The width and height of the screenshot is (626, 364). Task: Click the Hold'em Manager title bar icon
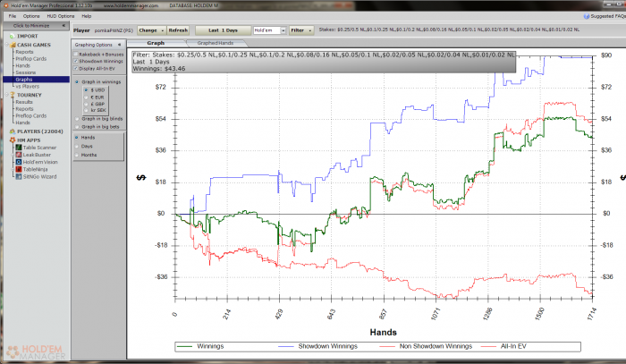[x=5, y=5]
